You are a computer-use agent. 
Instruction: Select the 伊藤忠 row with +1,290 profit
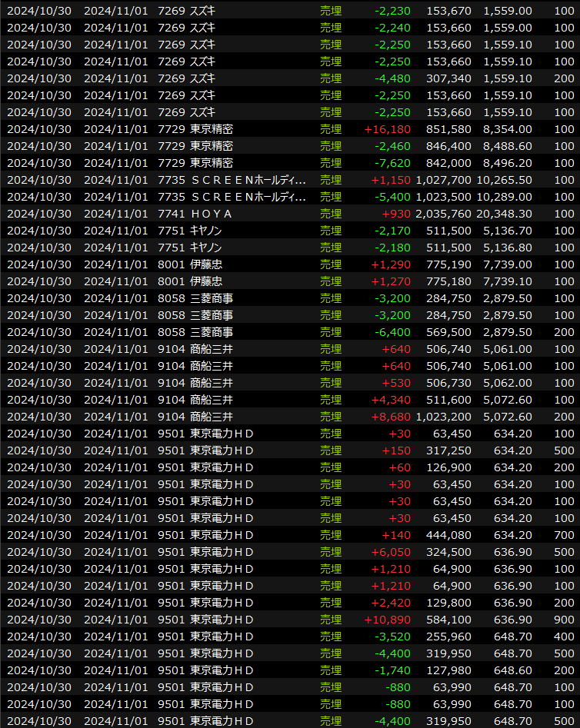point(289,264)
